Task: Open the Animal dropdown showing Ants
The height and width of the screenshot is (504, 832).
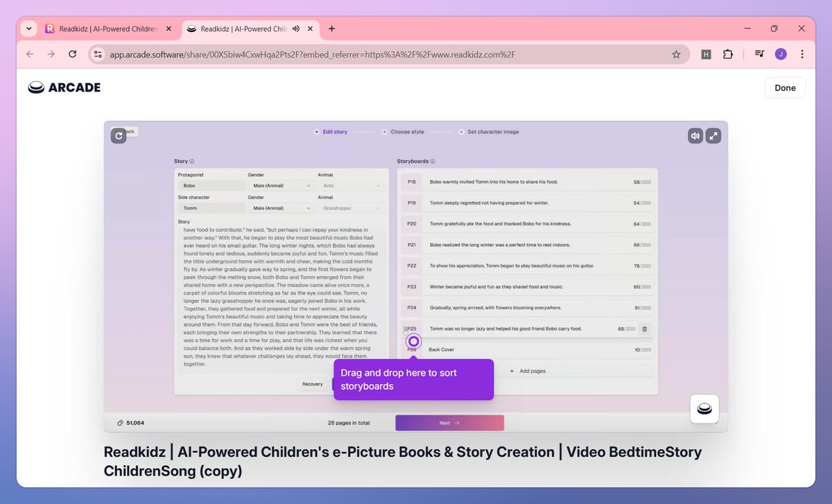Action: (x=351, y=186)
